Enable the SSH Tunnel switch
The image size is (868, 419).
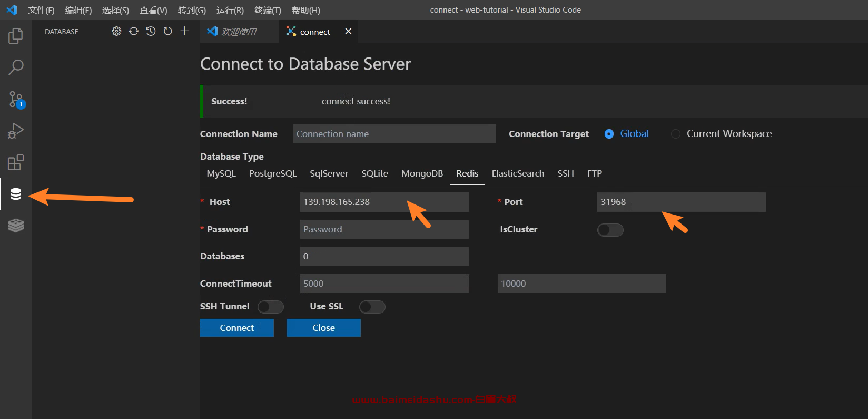click(271, 307)
